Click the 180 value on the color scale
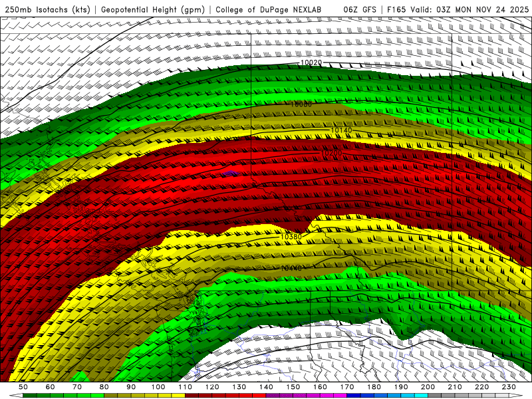The image size is (532, 399). pyautogui.click(x=374, y=387)
